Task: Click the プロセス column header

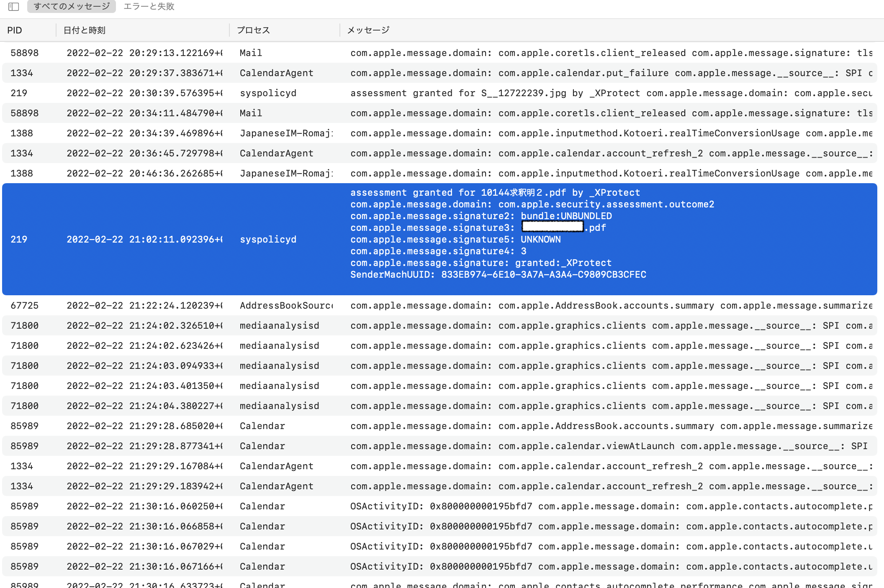Action: (x=253, y=30)
